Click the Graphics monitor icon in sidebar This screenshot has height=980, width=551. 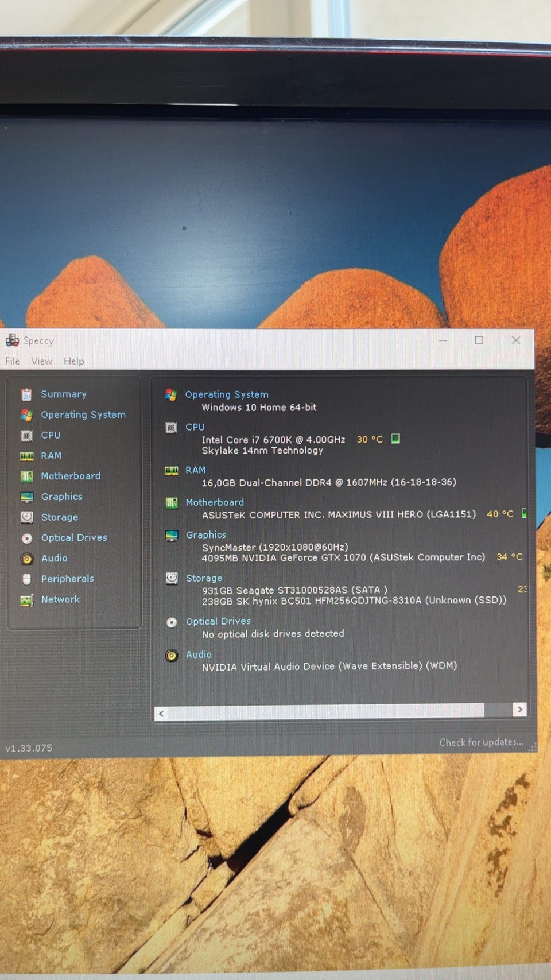point(26,497)
